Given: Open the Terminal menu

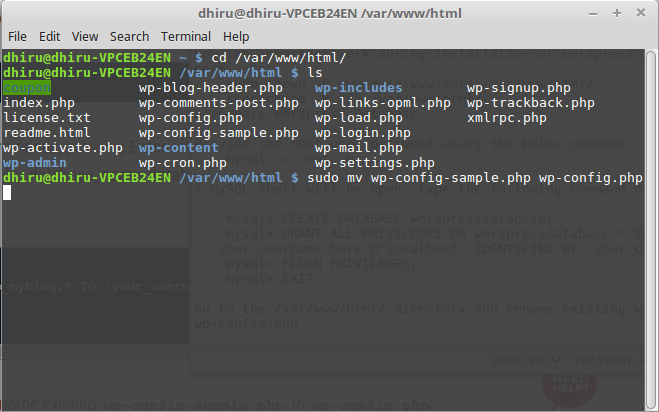Looking at the screenshot, I should click(186, 37).
